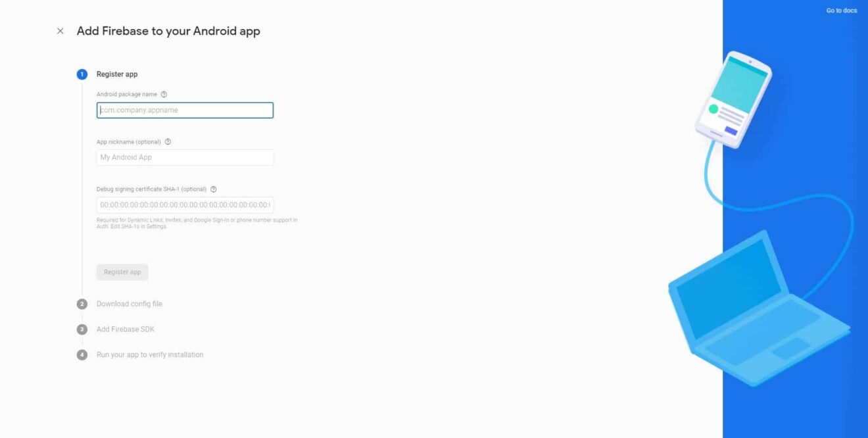Screen dimensions: 868x438
Task: Click the Add Firebase to your Android app title
Action: (168, 31)
